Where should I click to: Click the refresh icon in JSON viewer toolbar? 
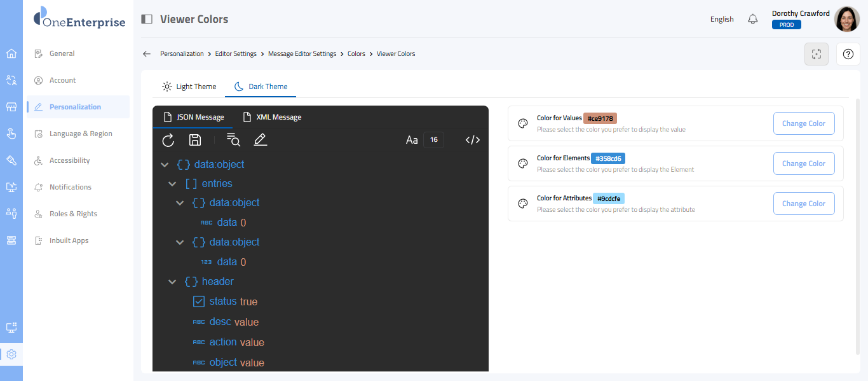click(x=168, y=140)
